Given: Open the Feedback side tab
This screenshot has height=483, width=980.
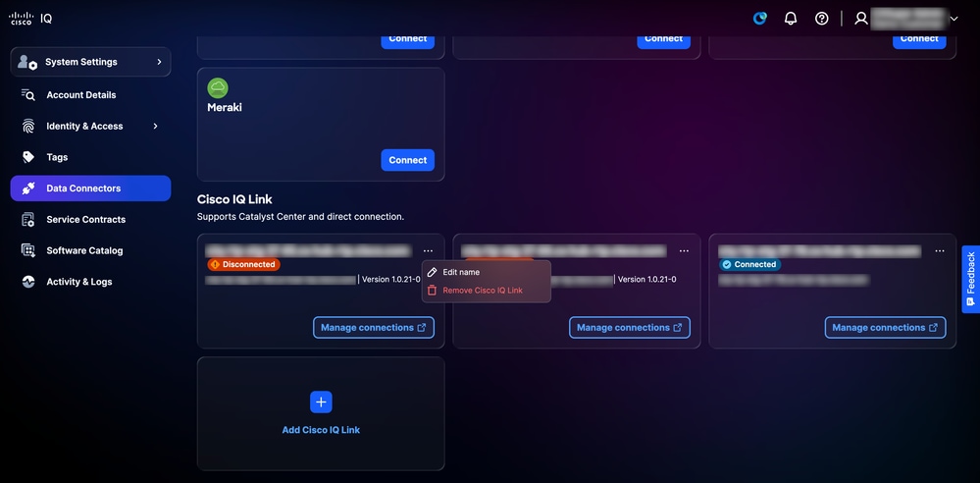Looking at the screenshot, I should pos(970,279).
